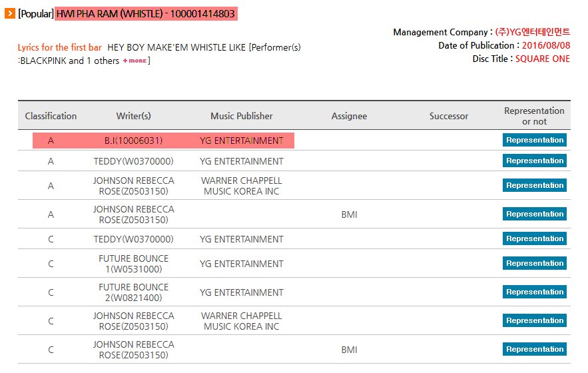Screen dimensions: 588x373
Task: Select the FUTURE BOUNCE 1(W0531000) writer entry
Action: [x=133, y=264]
